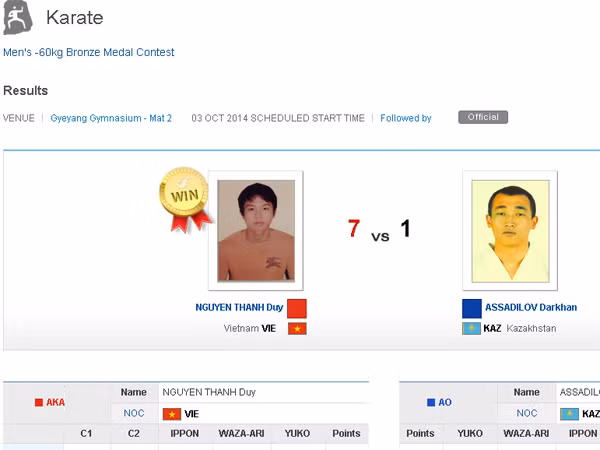Click the Kazakhstan flag in the AO table NOC row
Screen dimensions: 600x450
pyautogui.click(x=569, y=414)
